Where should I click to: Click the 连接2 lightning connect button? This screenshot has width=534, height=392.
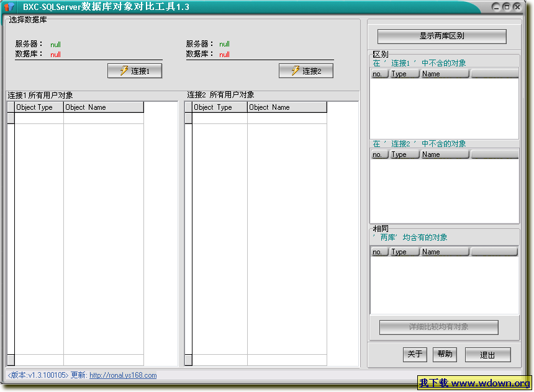click(x=306, y=71)
